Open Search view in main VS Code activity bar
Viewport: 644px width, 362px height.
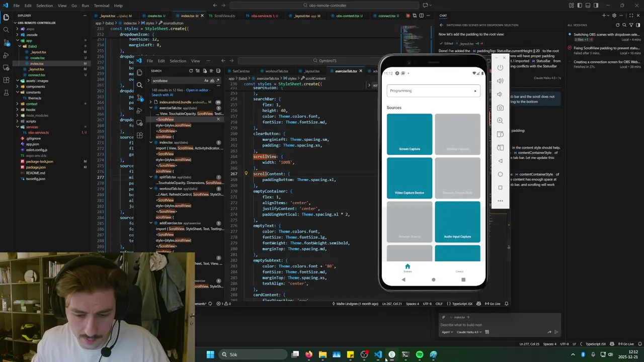coord(6,30)
